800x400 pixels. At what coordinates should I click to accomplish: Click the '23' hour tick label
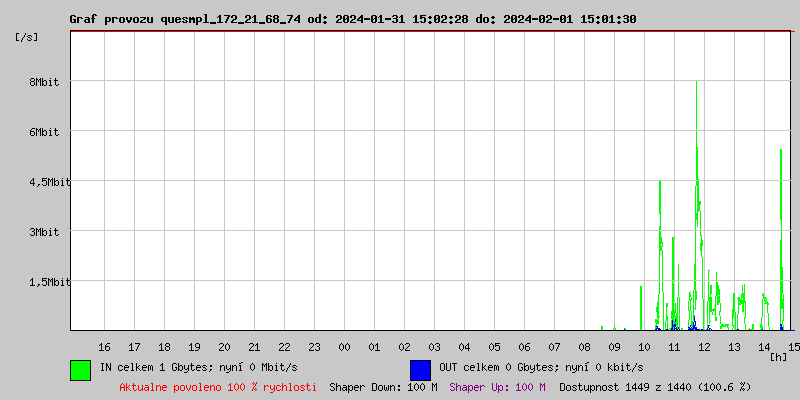pyautogui.click(x=314, y=347)
